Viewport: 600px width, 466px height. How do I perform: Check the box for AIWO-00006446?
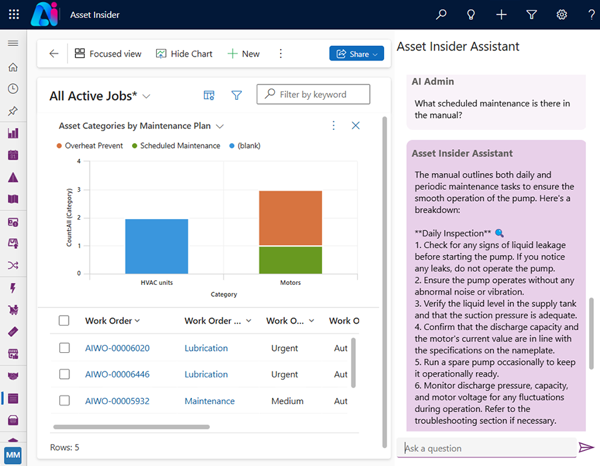point(64,374)
